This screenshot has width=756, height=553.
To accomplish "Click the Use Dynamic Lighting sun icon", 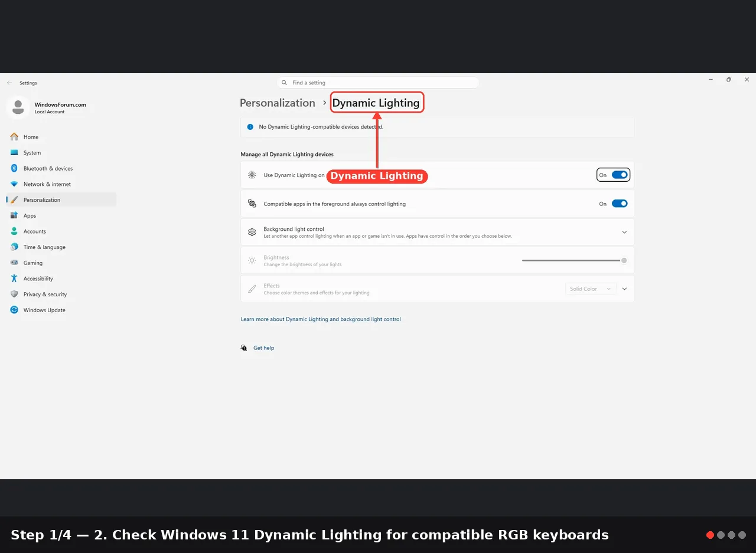I will pos(252,175).
